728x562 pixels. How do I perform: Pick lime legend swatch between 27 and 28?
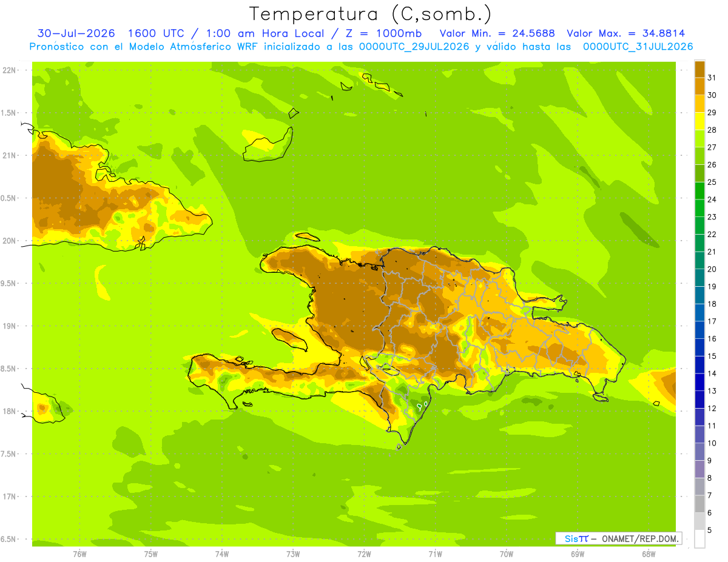[699, 138]
